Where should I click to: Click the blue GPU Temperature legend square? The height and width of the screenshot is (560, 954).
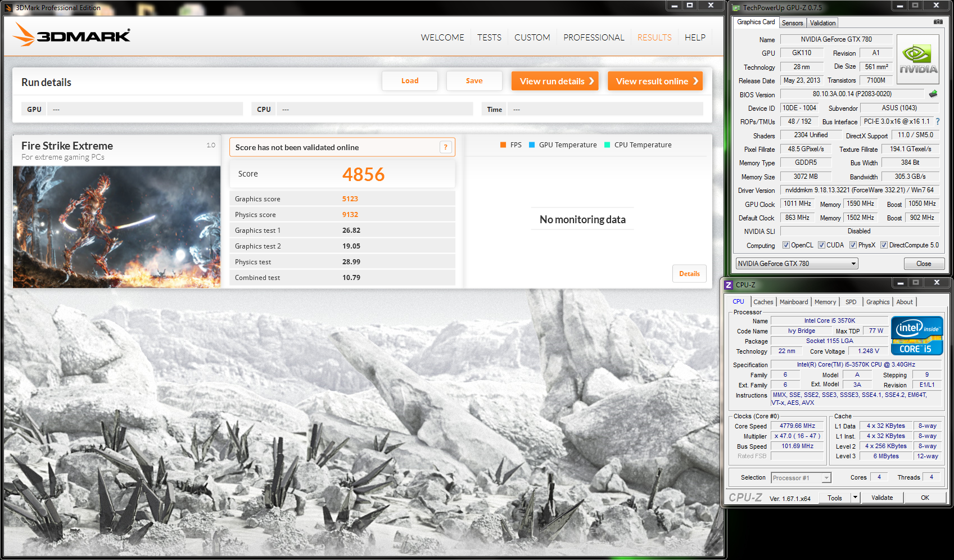(x=532, y=145)
